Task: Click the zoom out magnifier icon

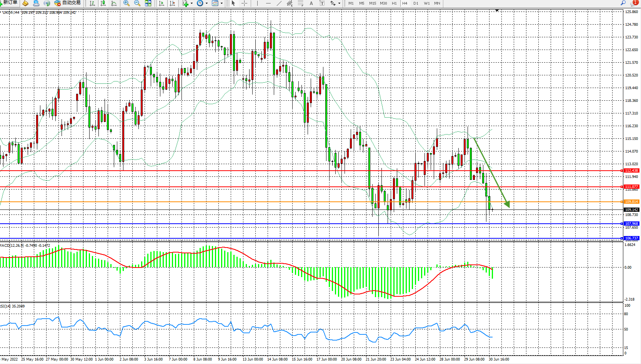Action: (137, 3)
